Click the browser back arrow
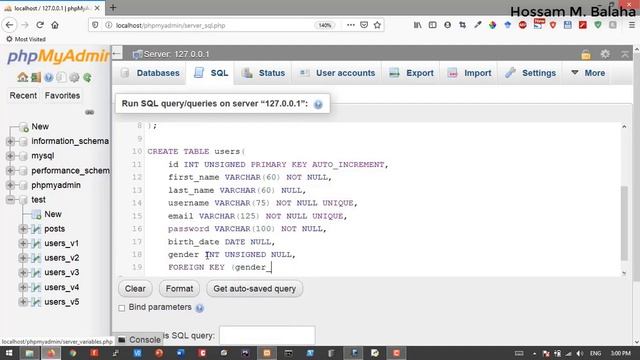Screen dimensions: 640x360 tap(9, 25)
